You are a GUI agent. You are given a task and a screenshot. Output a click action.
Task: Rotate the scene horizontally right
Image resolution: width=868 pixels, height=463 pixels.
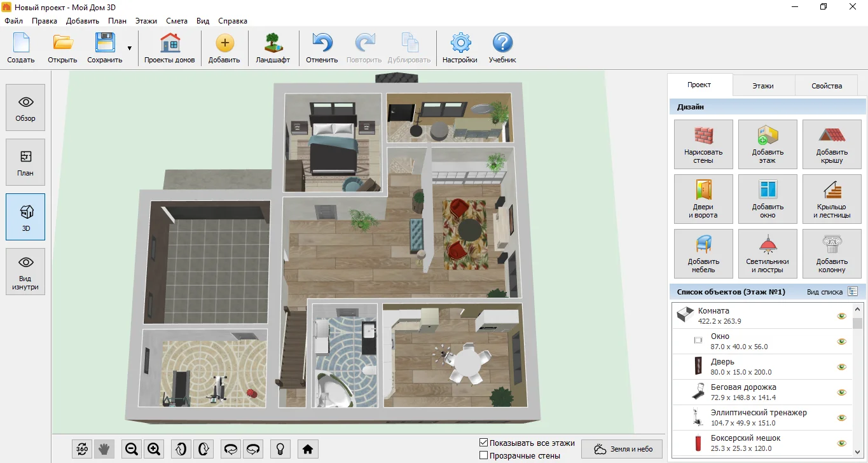[253, 449]
